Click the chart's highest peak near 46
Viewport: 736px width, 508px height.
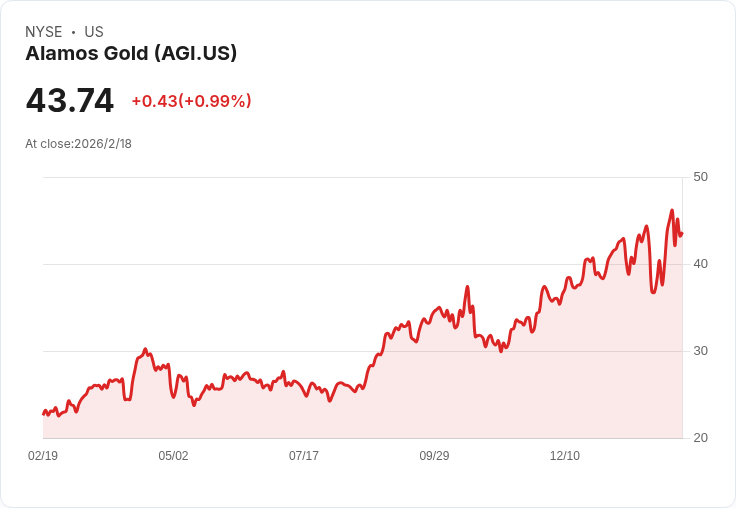(672, 210)
